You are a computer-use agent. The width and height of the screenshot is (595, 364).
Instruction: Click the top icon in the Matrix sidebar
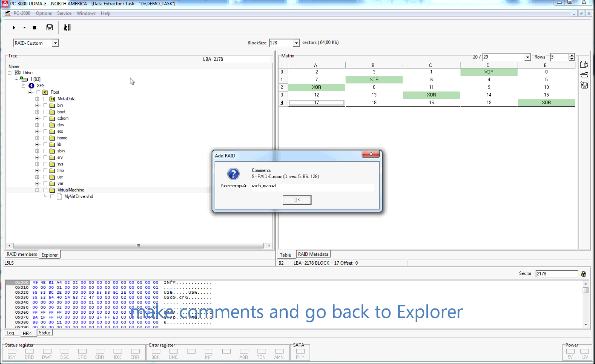584,65
